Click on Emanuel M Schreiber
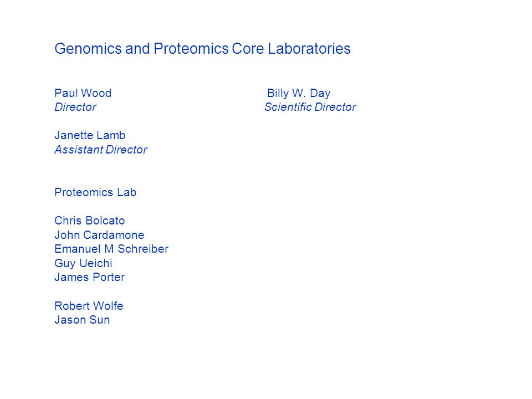The image size is (532, 399). 111,249
